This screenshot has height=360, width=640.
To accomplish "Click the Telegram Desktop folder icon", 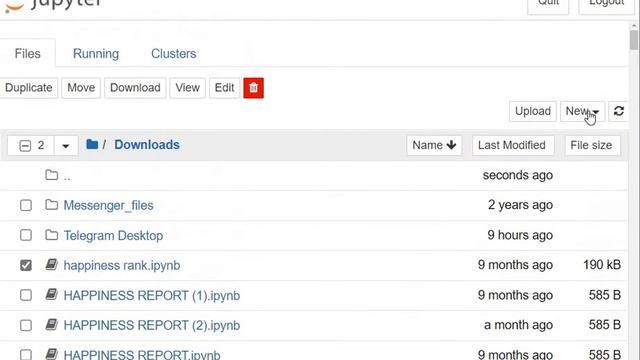I will coord(51,235).
